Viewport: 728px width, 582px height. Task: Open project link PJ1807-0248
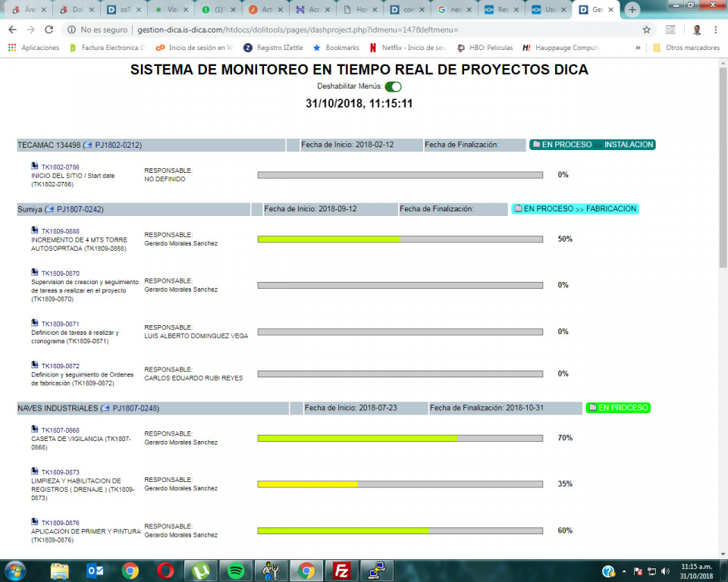tap(135, 408)
